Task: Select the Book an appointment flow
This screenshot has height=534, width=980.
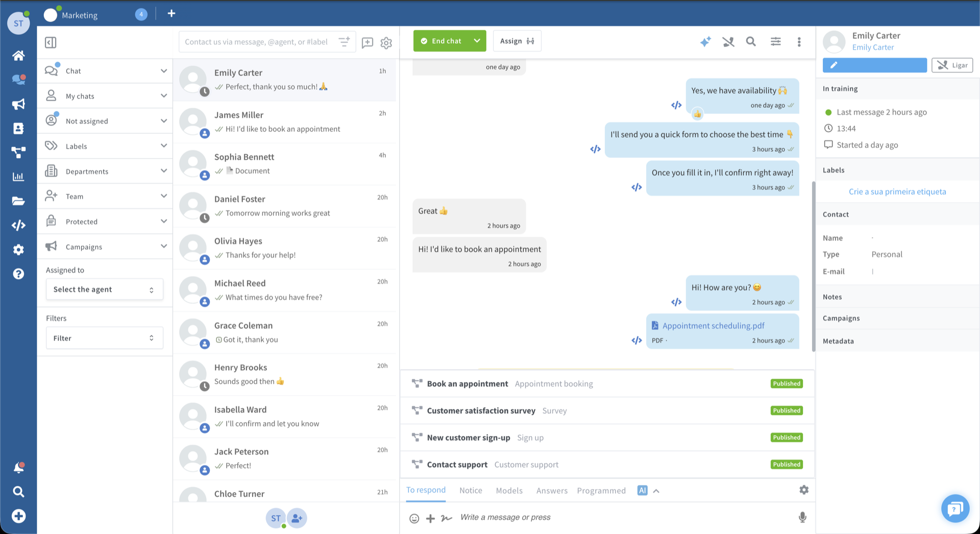Action: tap(607, 384)
